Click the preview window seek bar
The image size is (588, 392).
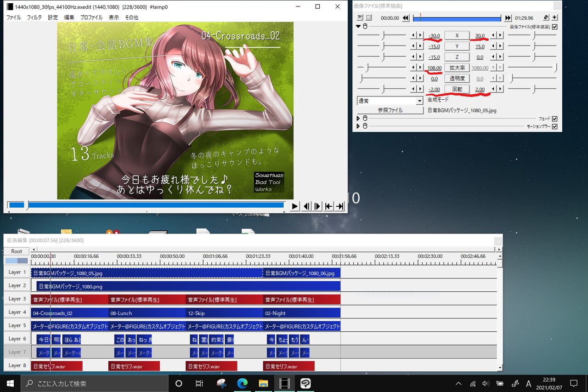[x=146, y=205]
